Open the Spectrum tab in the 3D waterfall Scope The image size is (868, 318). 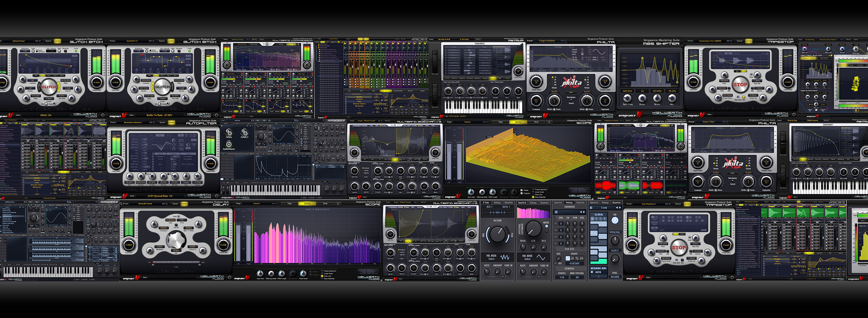point(518,122)
